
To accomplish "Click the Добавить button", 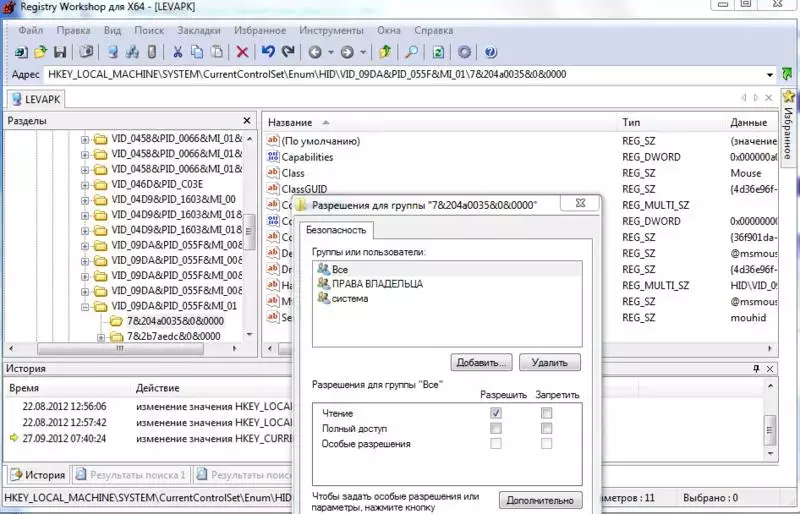I will click(x=481, y=362).
